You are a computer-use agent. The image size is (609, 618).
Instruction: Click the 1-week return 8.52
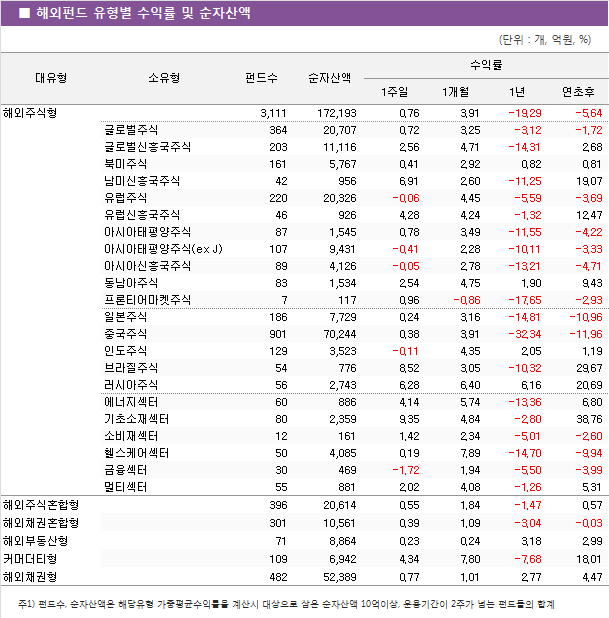[x=409, y=368]
